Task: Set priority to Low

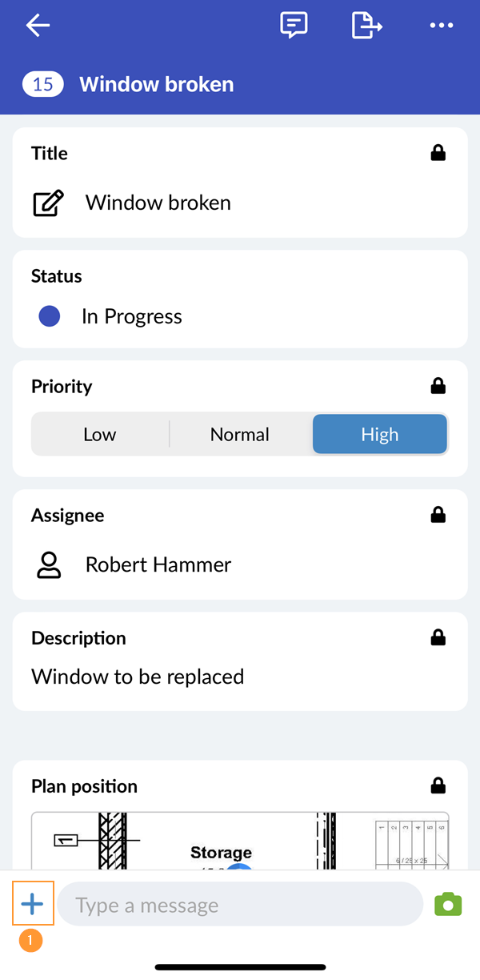Action: point(100,435)
